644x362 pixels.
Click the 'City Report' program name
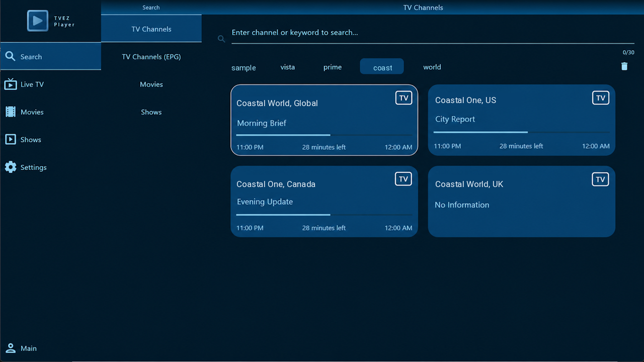pos(455,119)
